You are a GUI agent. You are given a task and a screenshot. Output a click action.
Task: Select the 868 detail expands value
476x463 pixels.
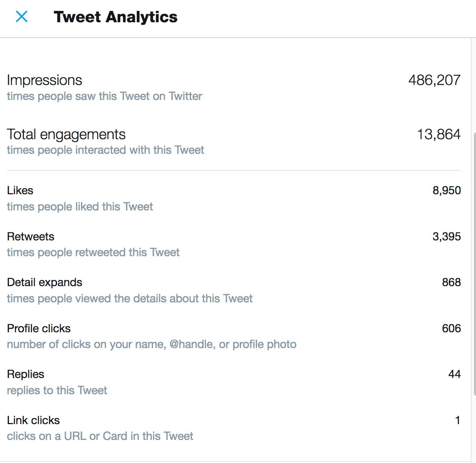pyautogui.click(x=451, y=282)
